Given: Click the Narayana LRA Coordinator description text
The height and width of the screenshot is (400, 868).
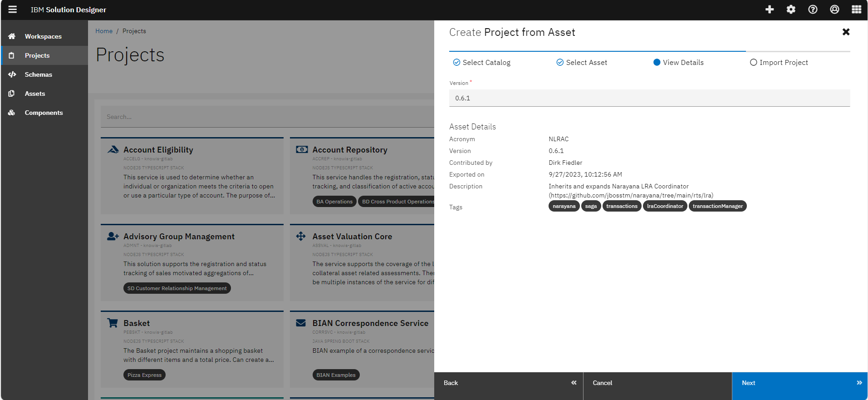Looking at the screenshot, I should tap(631, 191).
